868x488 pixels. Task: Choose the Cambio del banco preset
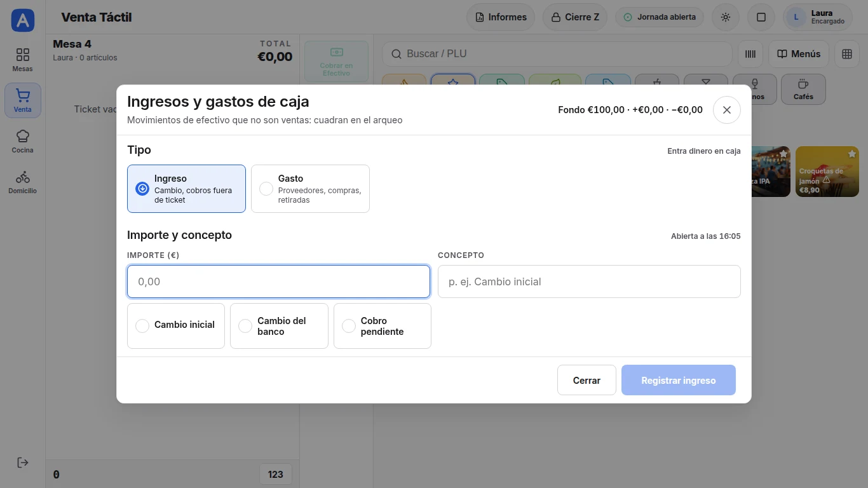click(x=279, y=326)
